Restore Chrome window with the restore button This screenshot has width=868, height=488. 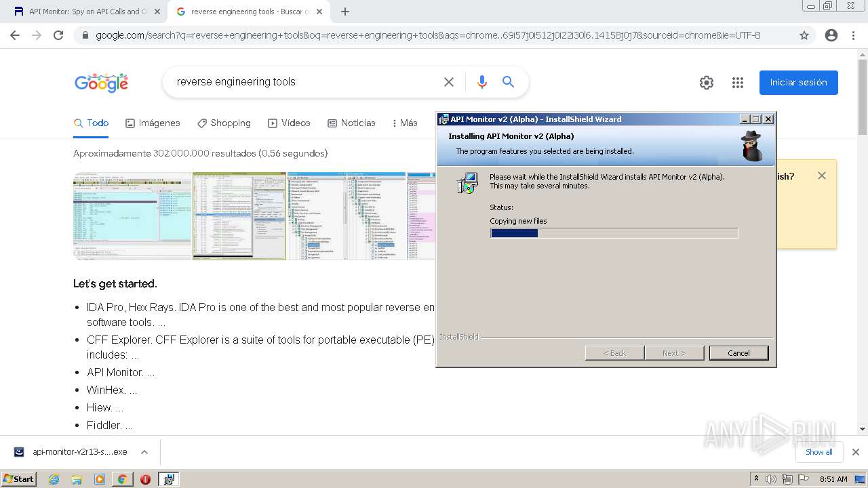(828, 5)
